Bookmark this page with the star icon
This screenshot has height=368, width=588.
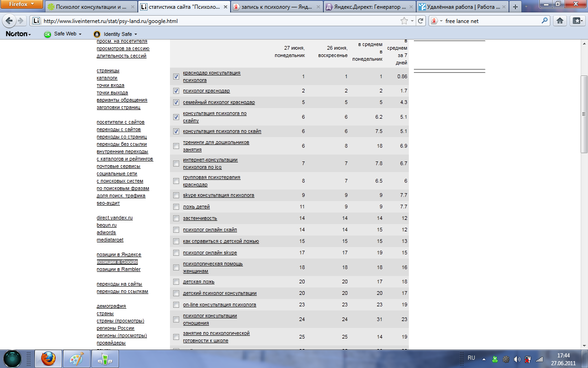(x=404, y=21)
